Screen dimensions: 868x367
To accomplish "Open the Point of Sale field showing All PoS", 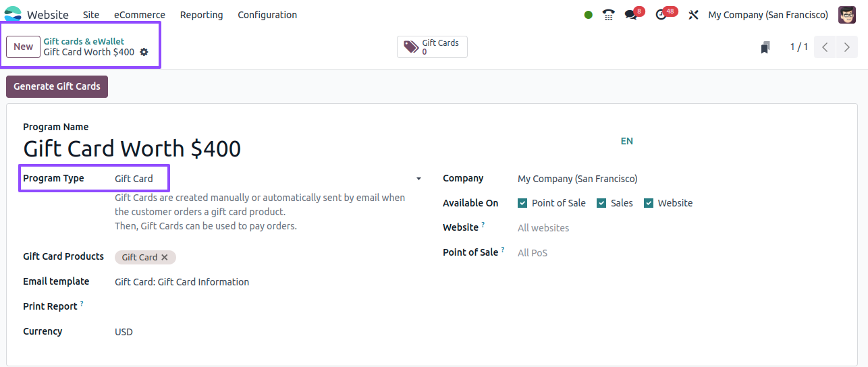I will (x=678, y=253).
